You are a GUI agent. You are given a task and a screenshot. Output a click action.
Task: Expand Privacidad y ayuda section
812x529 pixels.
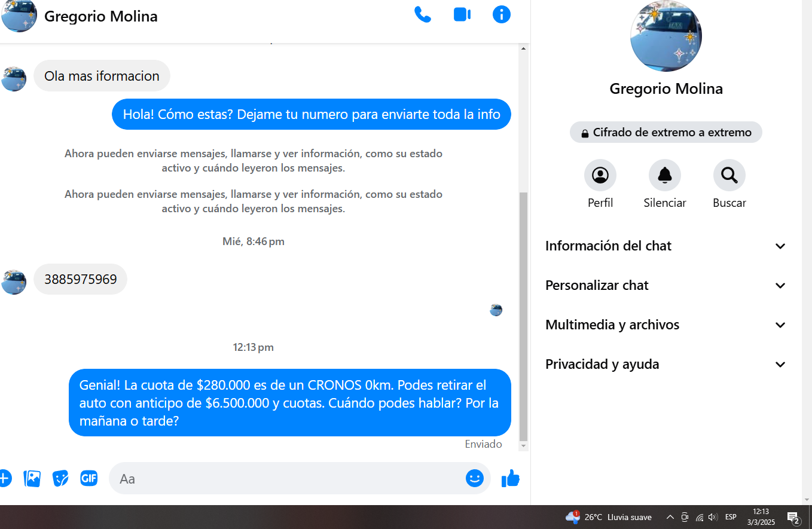point(666,365)
